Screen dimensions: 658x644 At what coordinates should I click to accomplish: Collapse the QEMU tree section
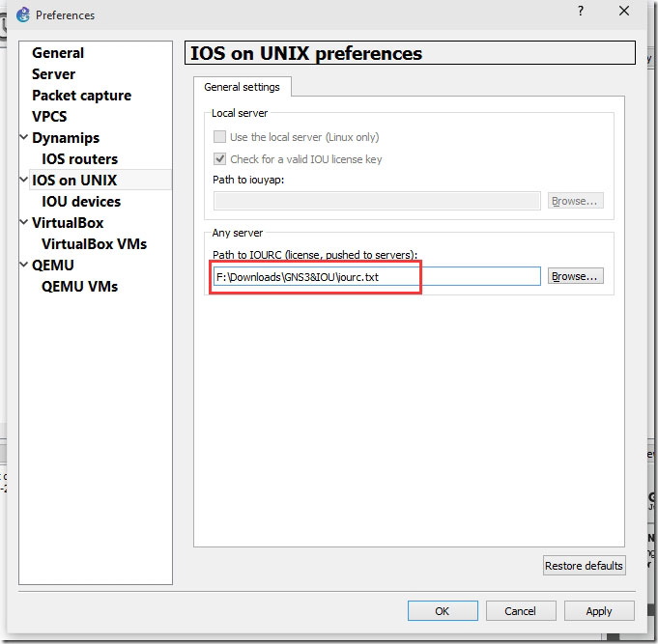click(x=24, y=266)
